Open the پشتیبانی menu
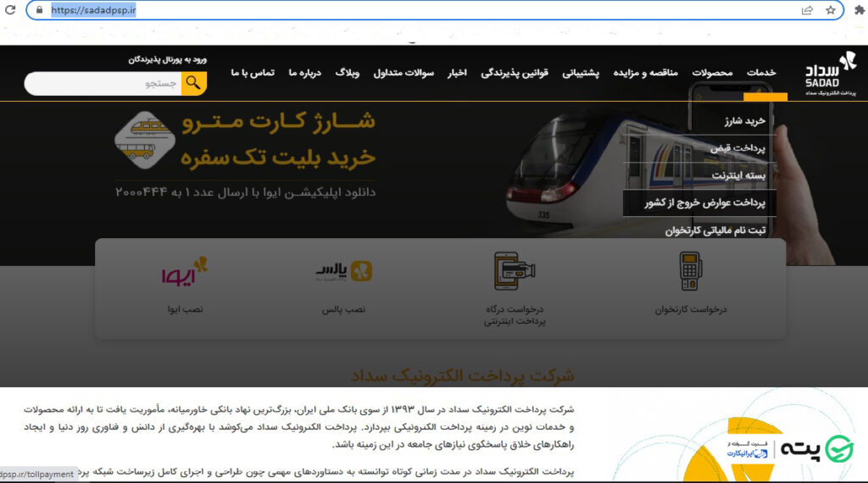Screen dimensions: 868x483 tap(581, 73)
